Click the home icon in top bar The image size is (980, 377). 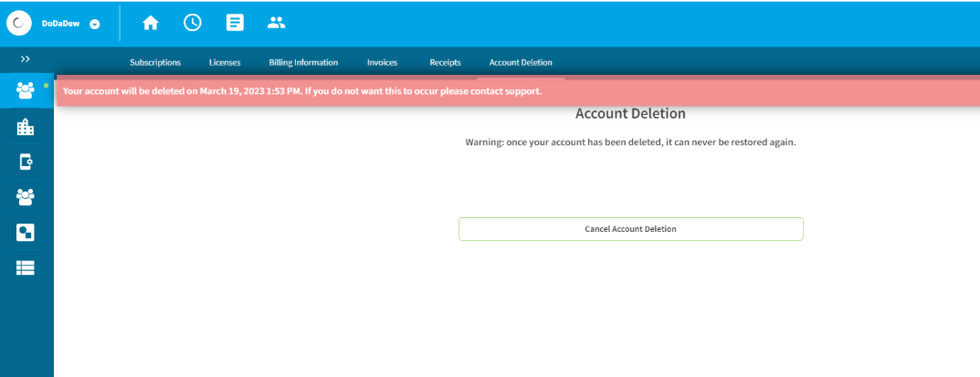151,23
